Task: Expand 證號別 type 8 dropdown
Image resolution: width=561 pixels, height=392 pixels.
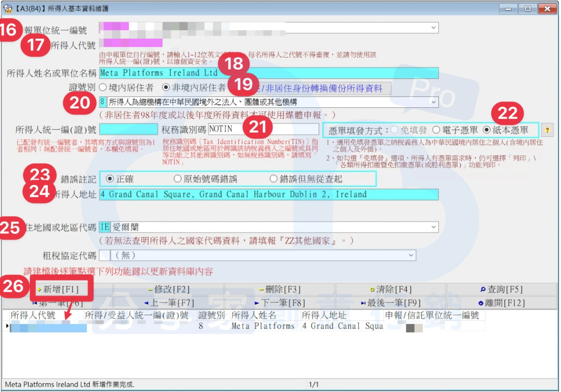Action: pos(433,102)
